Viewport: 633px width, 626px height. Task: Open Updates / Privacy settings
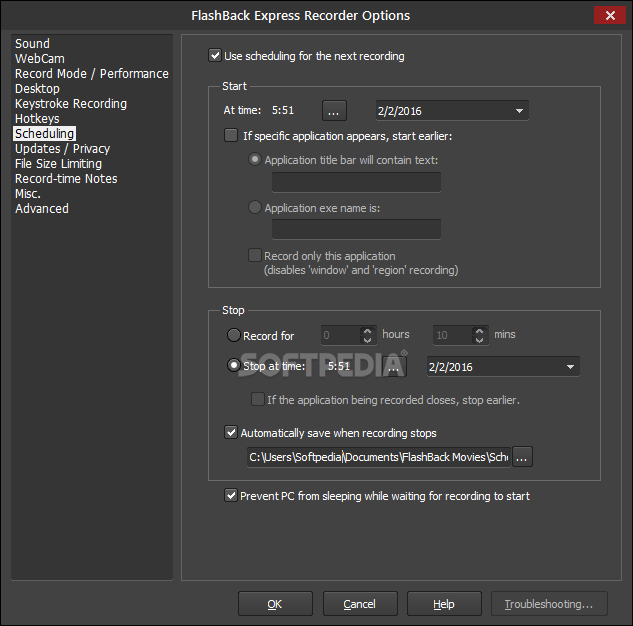62,149
